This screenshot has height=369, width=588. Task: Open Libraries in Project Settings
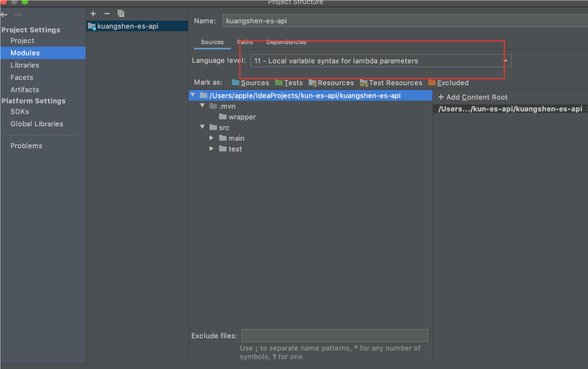[24, 65]
